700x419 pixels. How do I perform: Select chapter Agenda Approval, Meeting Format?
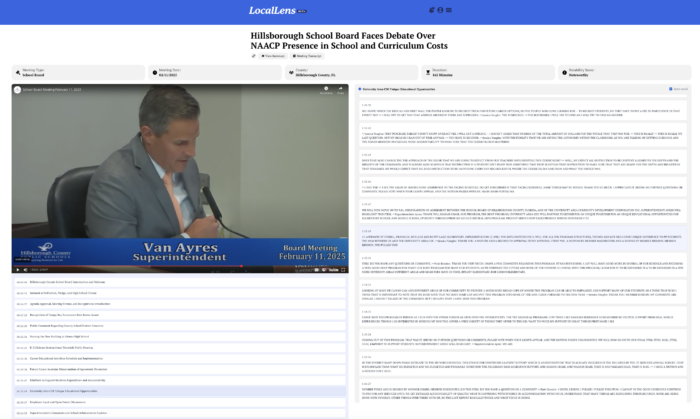(x=180, y=304)
